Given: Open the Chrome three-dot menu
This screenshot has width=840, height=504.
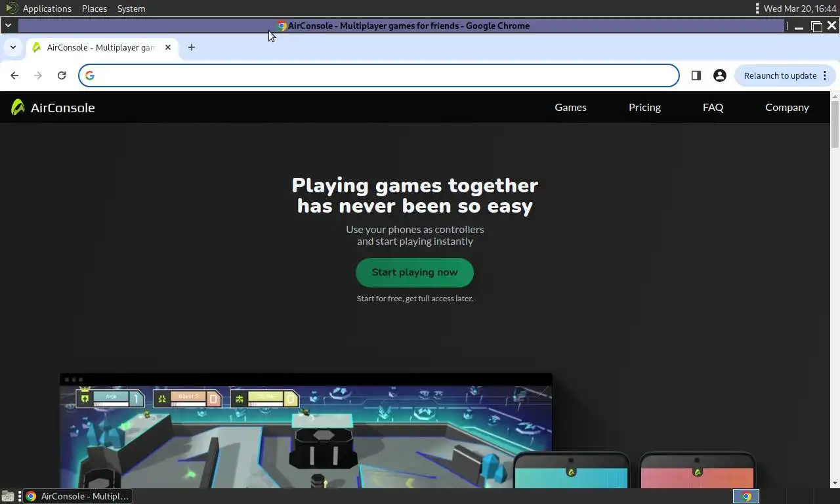Looking at the screenshot, I should click(825, 75).
